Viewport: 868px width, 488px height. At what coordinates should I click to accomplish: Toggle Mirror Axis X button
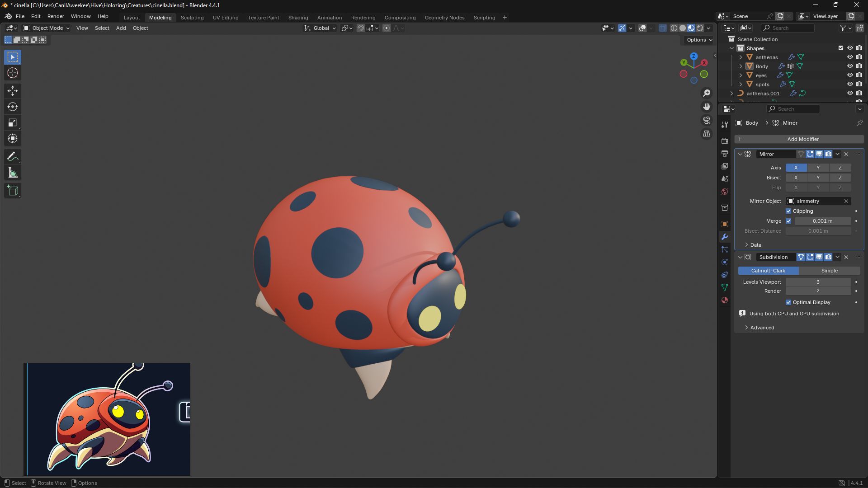click(796, 168)
